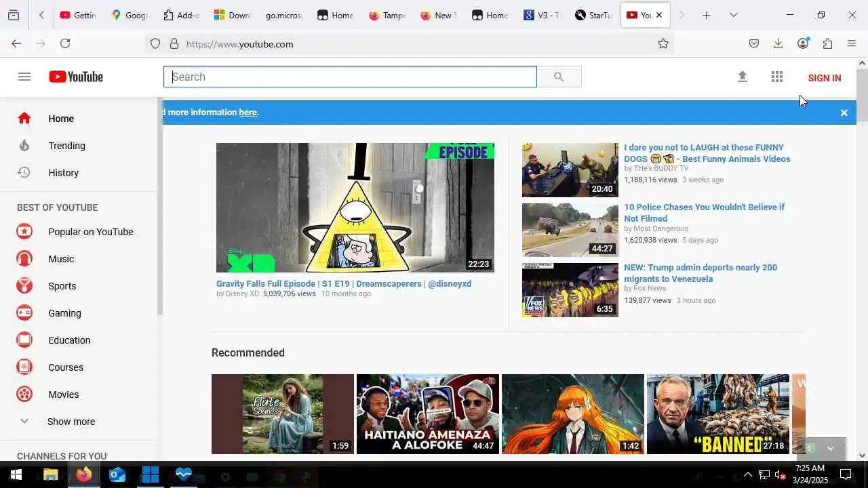Open the Windows notification center icon
Viewport: 868px width, 488px height.
click(846, 474)
